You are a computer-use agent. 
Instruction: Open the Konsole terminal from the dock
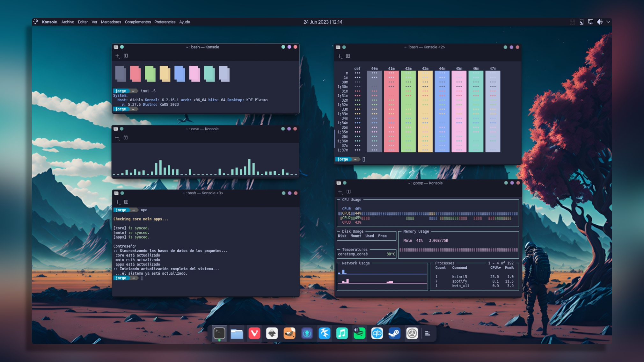(219, 333)
